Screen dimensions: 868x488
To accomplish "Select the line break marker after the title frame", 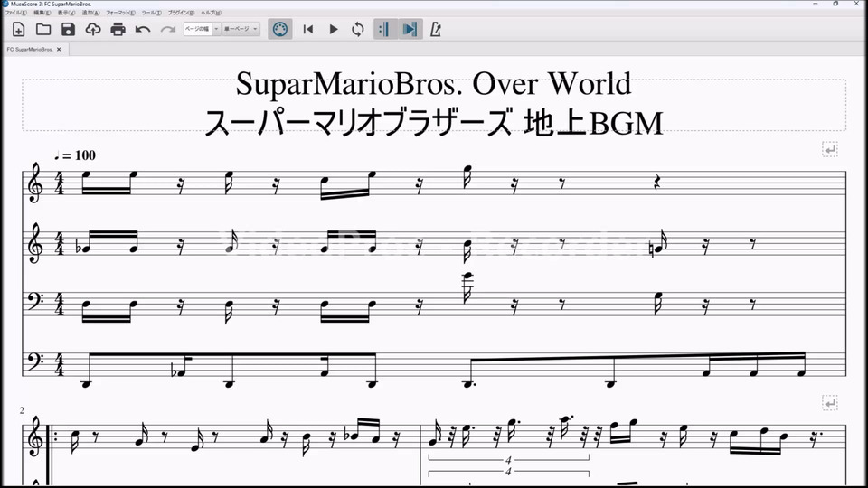I will (x=829, y=149).
